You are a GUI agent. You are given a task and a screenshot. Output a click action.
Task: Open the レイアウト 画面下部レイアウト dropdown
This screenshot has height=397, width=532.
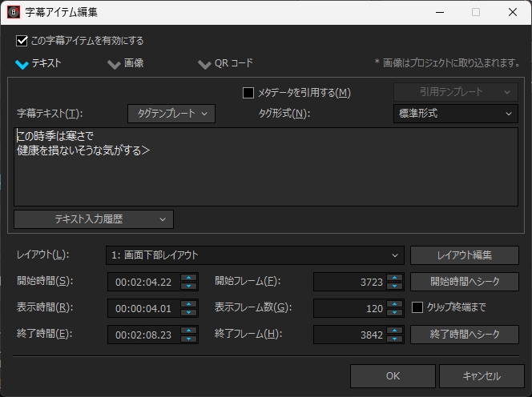click(255, 255)
